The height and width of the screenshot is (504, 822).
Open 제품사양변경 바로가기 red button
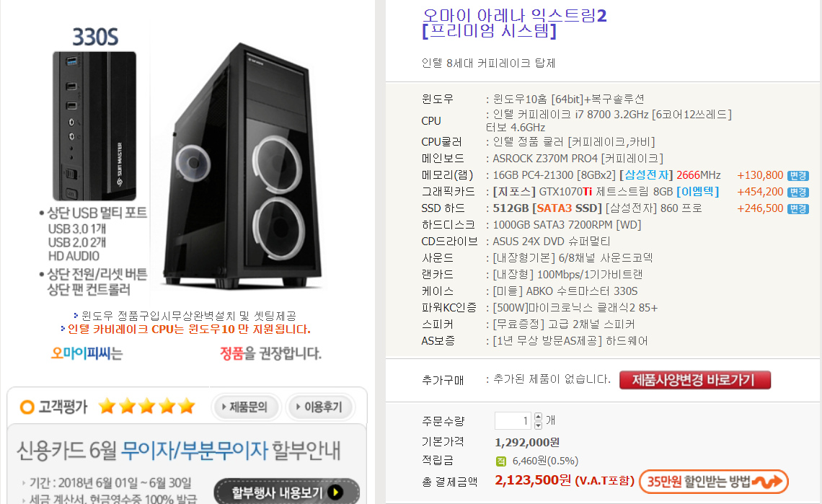tap(694, 380)
